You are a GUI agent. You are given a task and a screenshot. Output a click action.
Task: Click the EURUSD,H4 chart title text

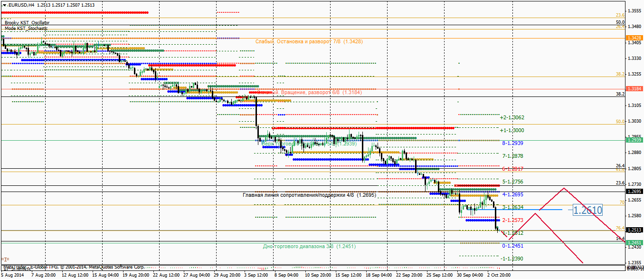(20, 5)
